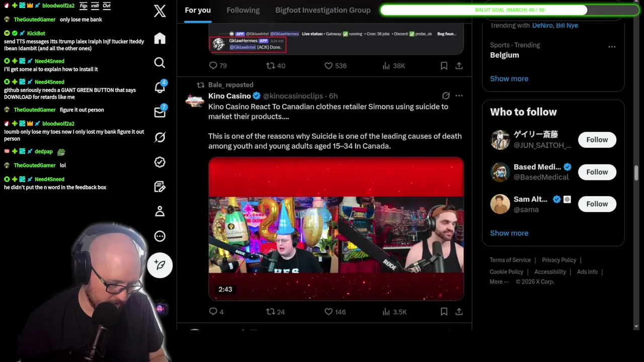This screenshot has width=644, height=362.
Task: Open more options on Kino Casino post
Action: point(459,96)
